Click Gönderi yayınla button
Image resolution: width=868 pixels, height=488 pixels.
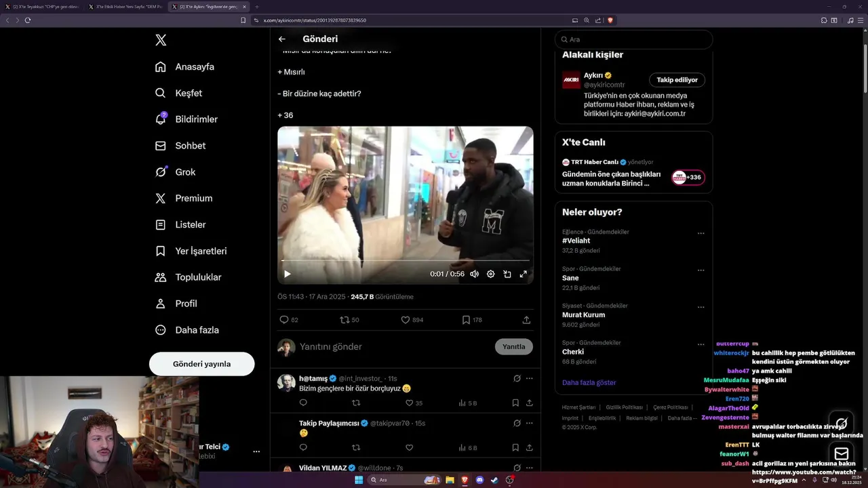tap(201, 364)
